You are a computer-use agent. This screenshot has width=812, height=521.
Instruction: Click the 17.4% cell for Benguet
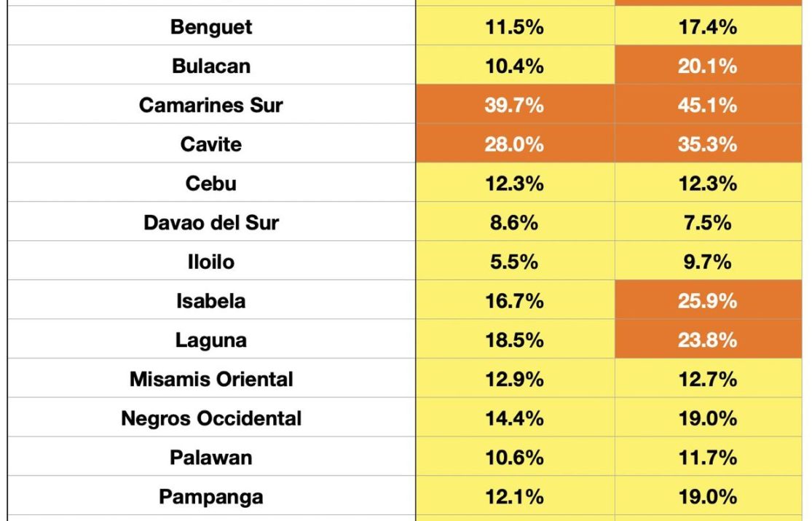pyautogui.click(x=707, y=27)
